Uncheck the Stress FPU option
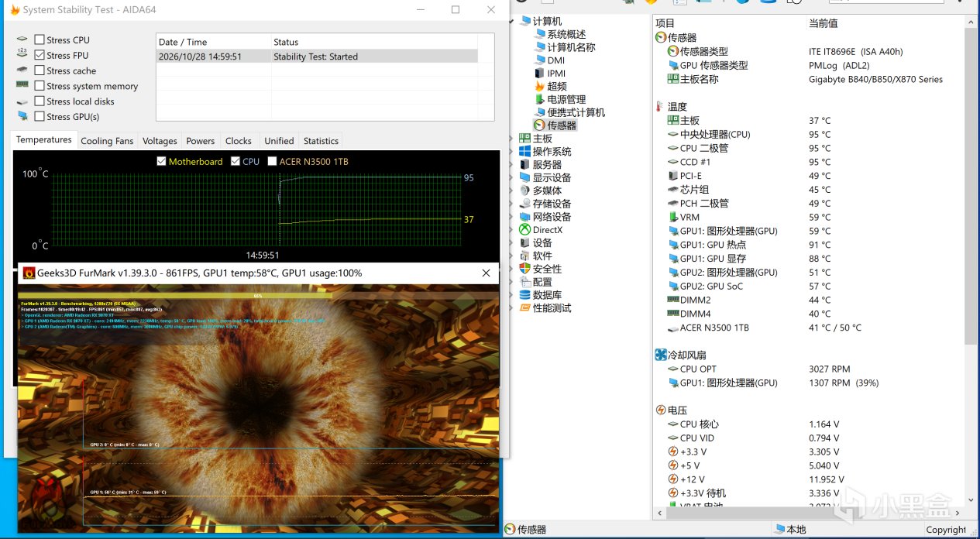Screen dimensions: 980x539 point(40,55)
